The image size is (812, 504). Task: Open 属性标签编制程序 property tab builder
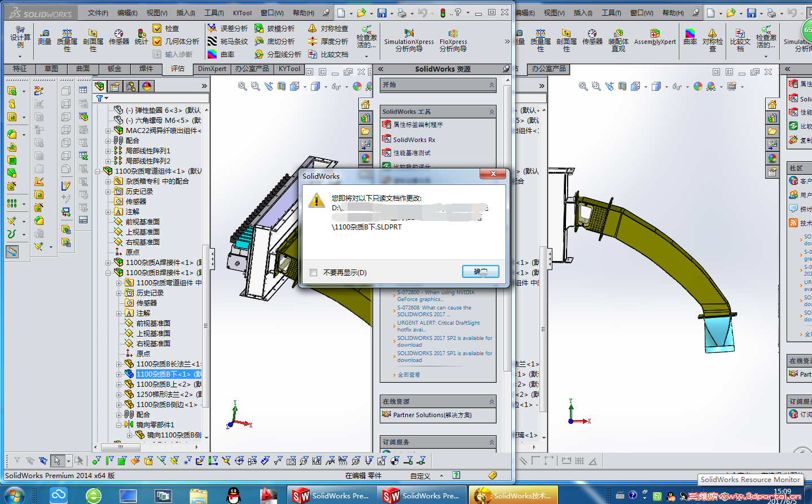[418, 125]
